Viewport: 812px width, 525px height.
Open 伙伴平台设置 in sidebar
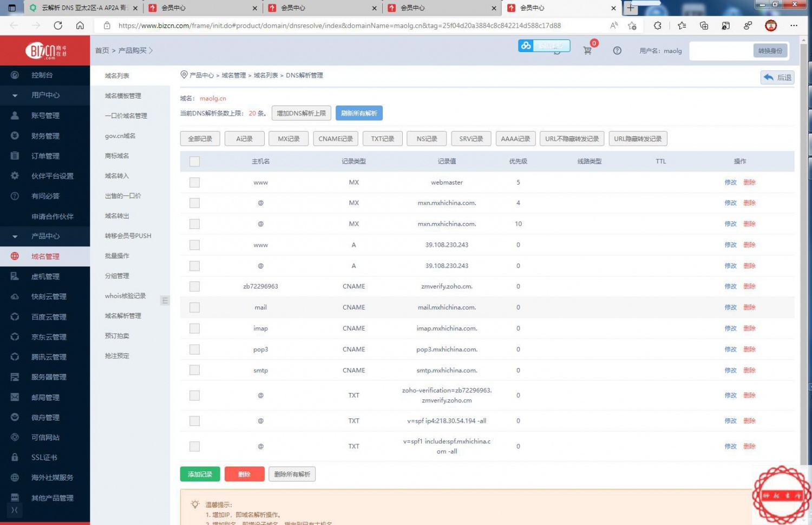(45, 176)
